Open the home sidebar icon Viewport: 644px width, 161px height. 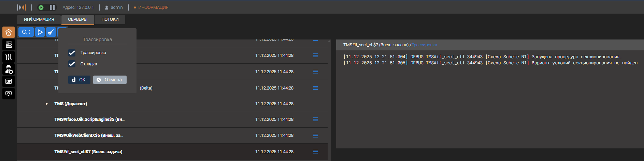point(9,32)
